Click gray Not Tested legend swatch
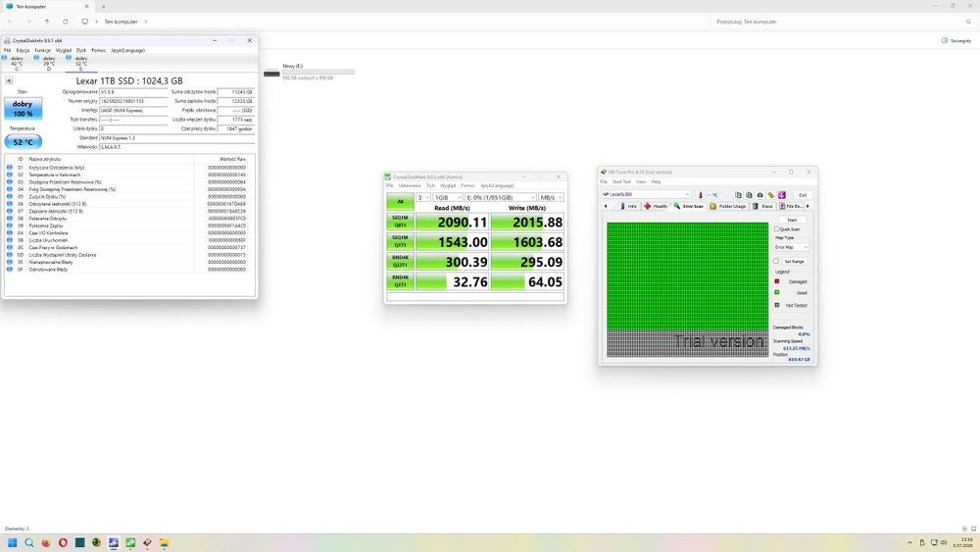Image resolution: width=980 pixels, height=552 pixels. click(x=777, y=305)
